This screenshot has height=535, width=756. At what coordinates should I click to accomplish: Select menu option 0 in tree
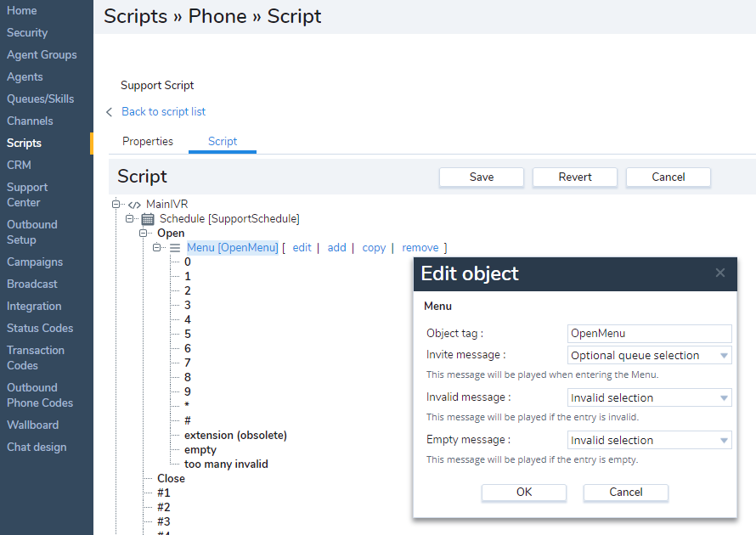(x=188, y=262)
